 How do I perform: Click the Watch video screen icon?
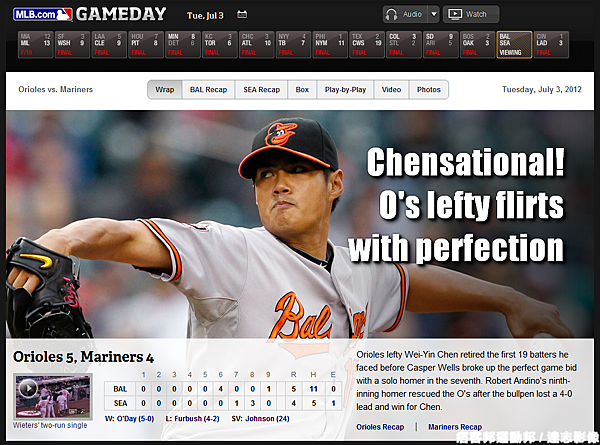click(455, 15)
